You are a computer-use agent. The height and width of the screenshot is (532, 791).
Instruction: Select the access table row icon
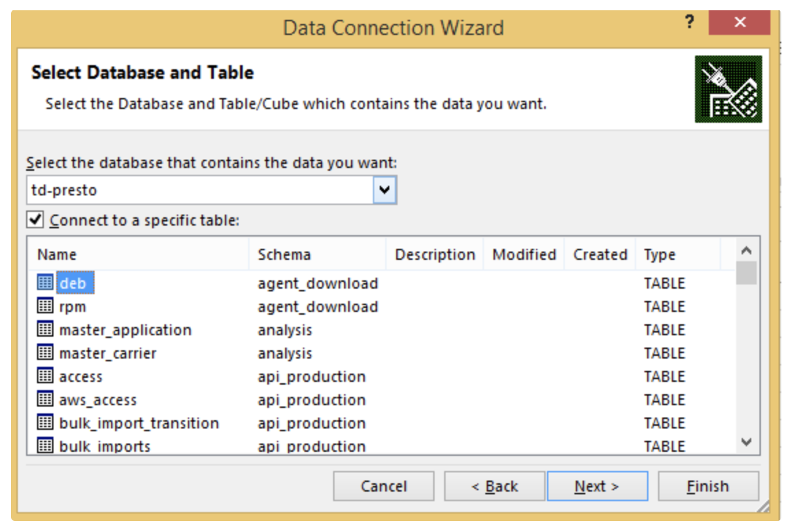pos(45,376)
